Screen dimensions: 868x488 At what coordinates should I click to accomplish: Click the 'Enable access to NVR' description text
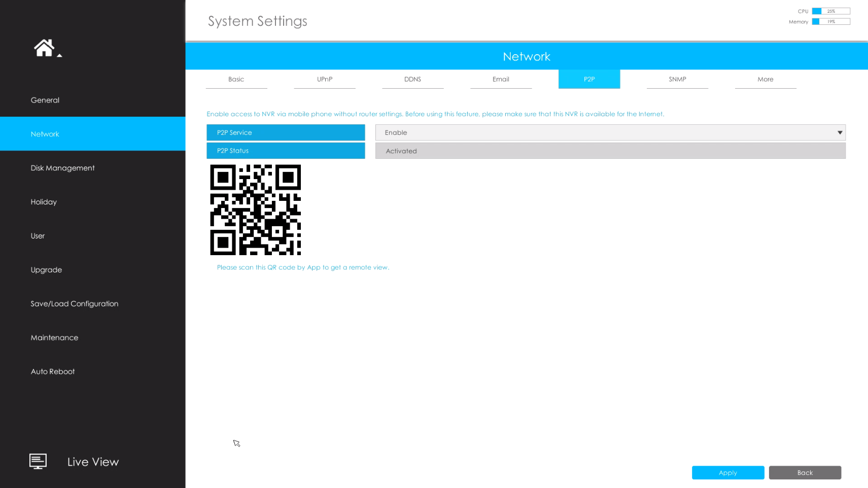click(435, 114)
